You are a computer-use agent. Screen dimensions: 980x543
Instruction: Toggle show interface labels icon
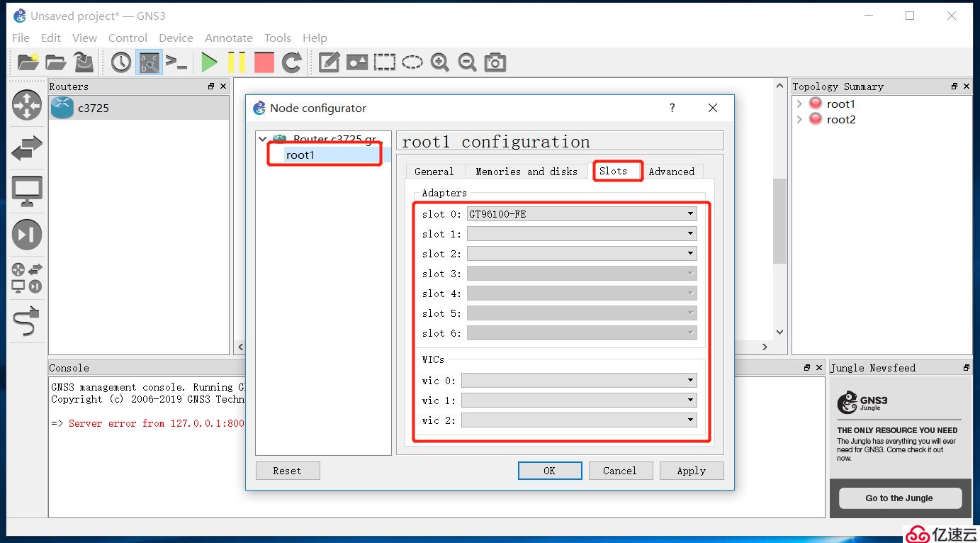pyautogui.click(x=149, y=62)
